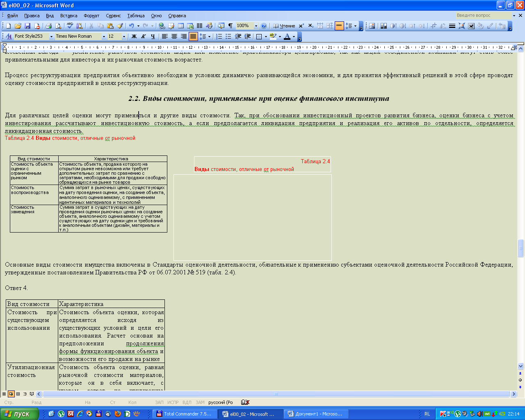Click the Cut scissors icon
This screenshot has width=525, height=420.
(91, 26)
